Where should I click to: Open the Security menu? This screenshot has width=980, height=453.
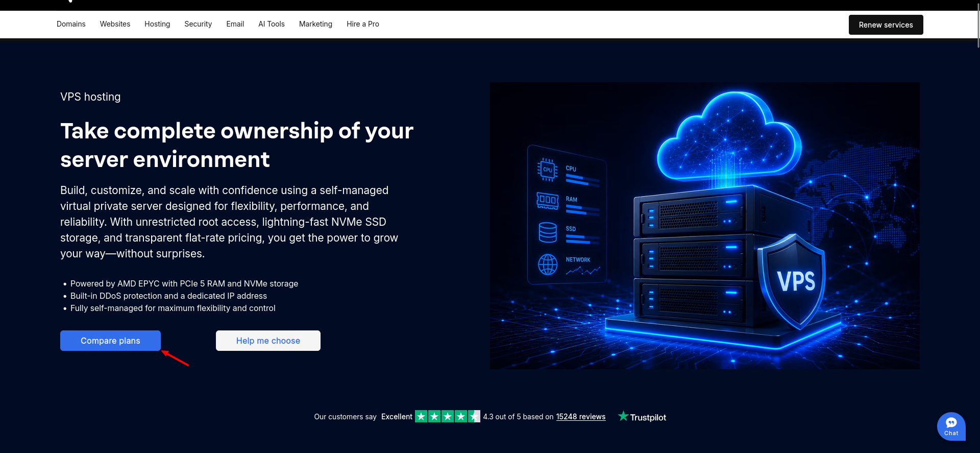198,24
